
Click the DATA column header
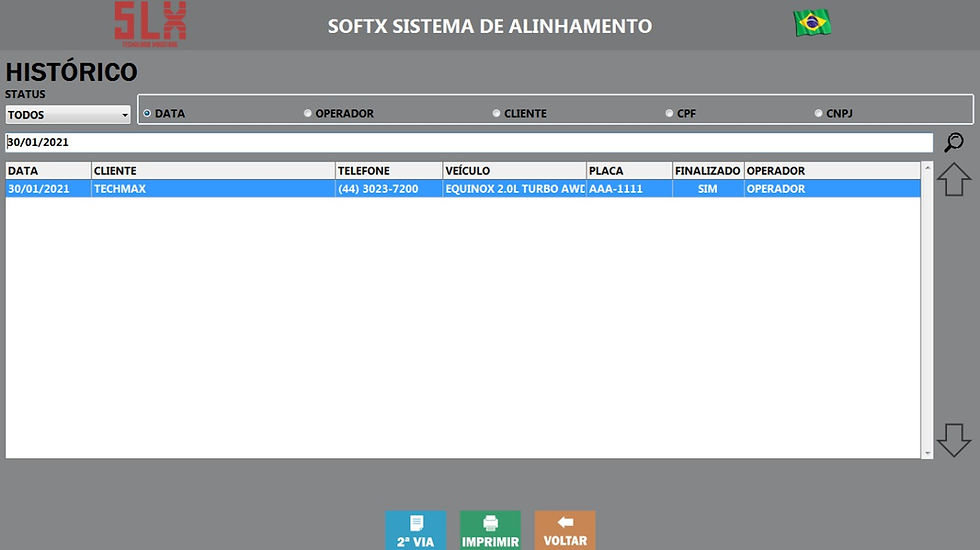48,171
